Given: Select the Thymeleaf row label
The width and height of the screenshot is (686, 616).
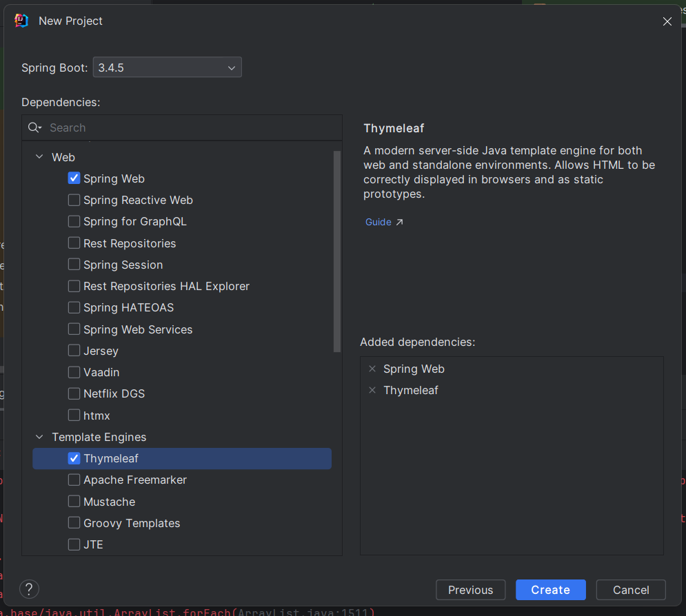Looking at the screenshot, I should (111, 458).
